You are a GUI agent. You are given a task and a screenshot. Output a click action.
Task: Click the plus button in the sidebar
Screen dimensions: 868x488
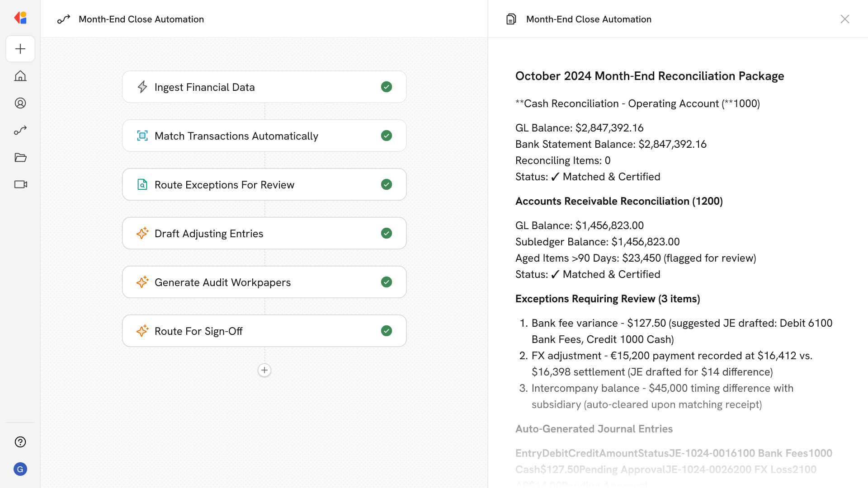point(20,49)
